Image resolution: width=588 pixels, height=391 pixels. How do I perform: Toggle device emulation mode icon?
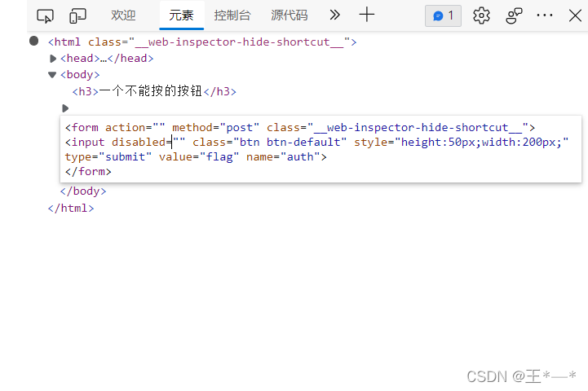(x=77, y=15)
